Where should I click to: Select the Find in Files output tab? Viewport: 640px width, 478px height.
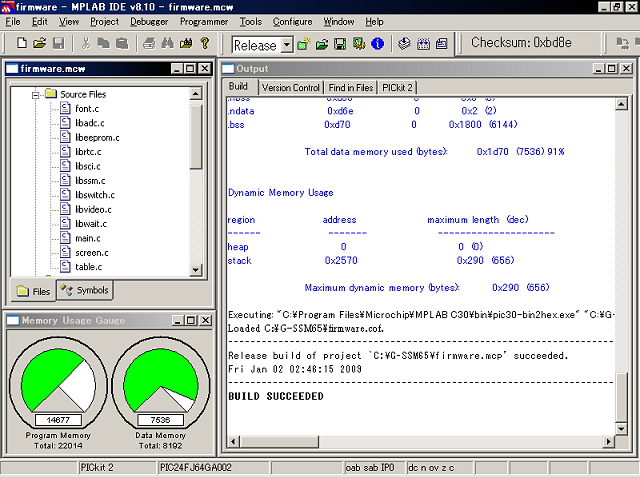click(350, 88)
